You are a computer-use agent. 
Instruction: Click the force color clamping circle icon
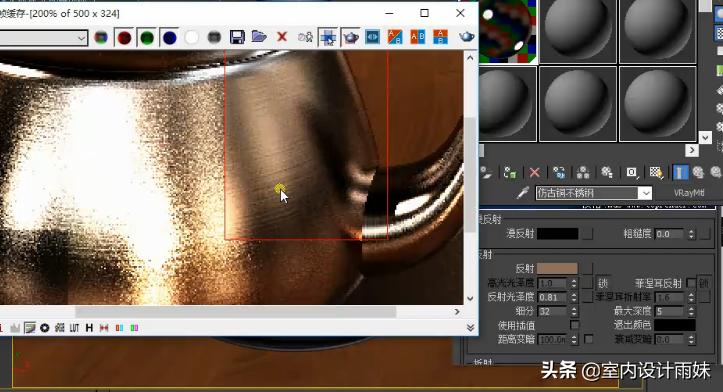coord(45,328)
